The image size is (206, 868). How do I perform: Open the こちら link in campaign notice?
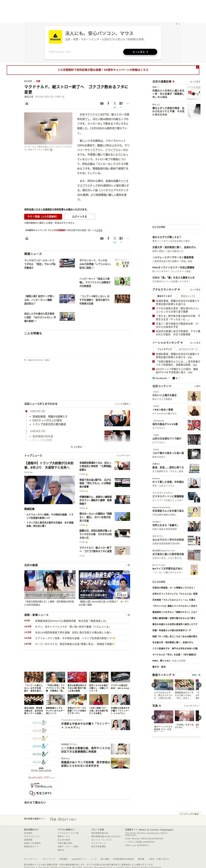click(x=99, y=230)
